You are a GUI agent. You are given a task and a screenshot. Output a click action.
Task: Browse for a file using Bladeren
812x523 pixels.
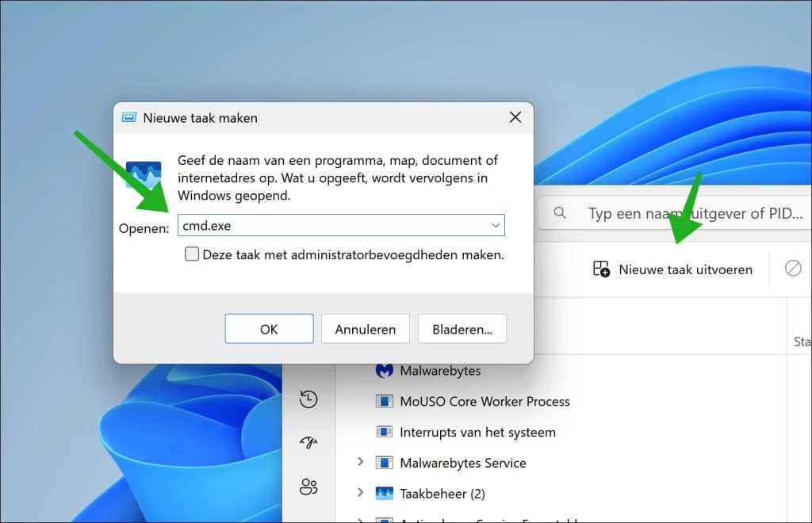click(x=462, y=328)
